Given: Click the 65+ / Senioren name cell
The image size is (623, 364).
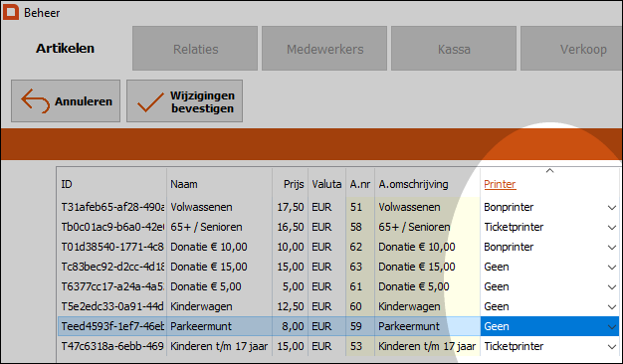Looking at the screenshot, I should point(219,227).
